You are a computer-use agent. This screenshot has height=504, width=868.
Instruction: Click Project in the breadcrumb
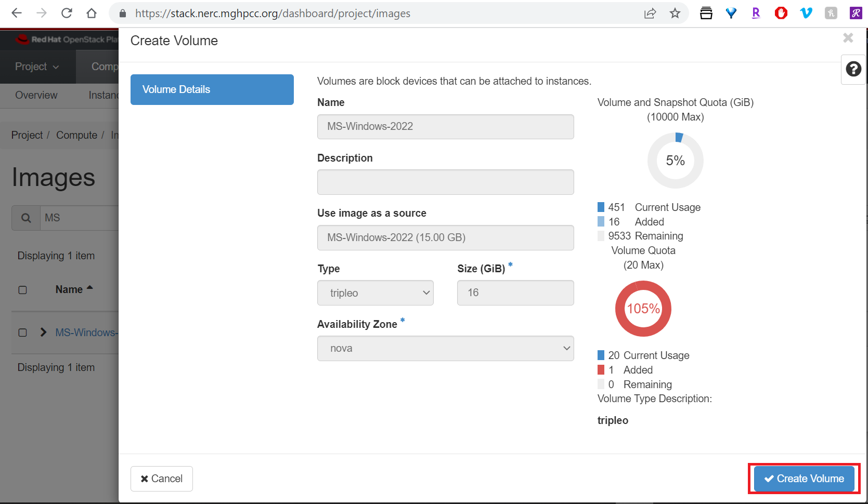(x=27, y=135)
